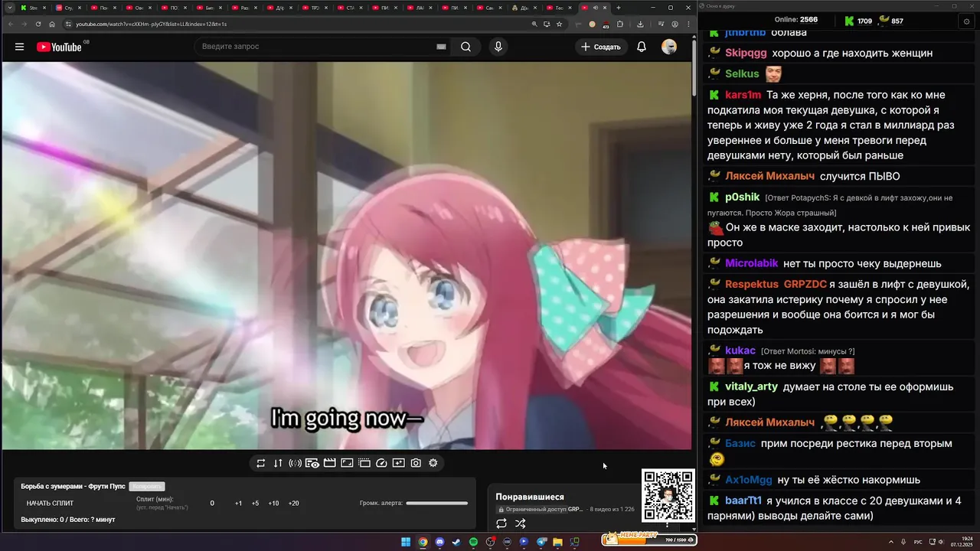
Task: Click the QR code image overlay
Action: [x=668, y=496]
